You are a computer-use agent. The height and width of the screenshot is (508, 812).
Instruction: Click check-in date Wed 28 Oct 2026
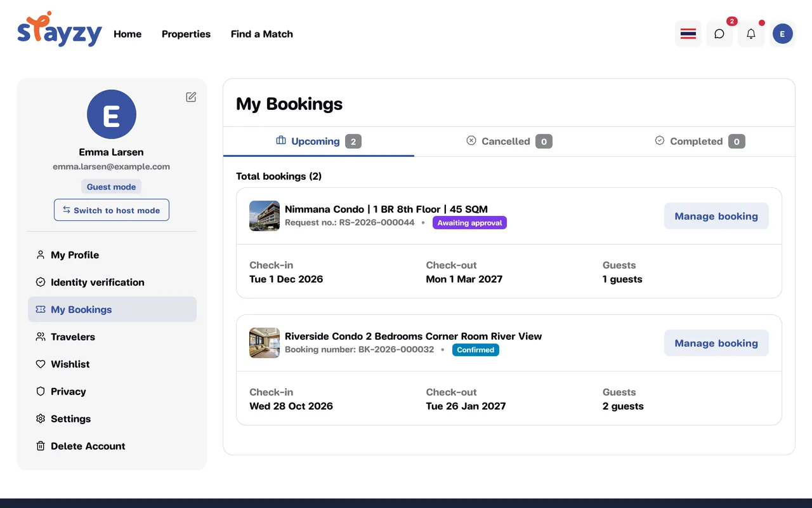(x=291, y=406)
